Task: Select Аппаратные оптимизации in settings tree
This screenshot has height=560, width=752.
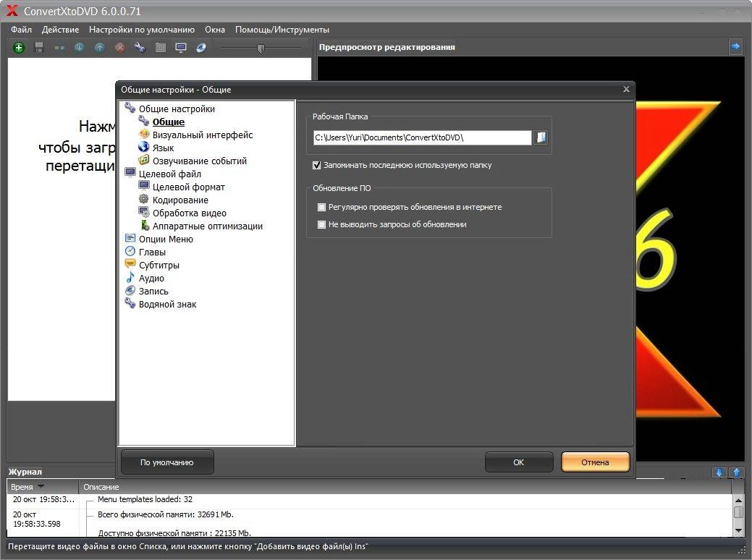Action: 208,226
